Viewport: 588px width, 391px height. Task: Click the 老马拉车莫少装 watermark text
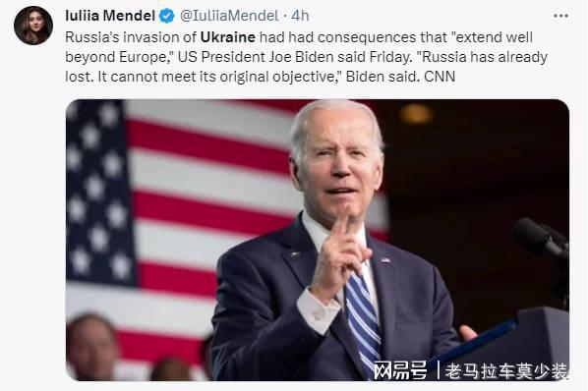pos(507,370)
